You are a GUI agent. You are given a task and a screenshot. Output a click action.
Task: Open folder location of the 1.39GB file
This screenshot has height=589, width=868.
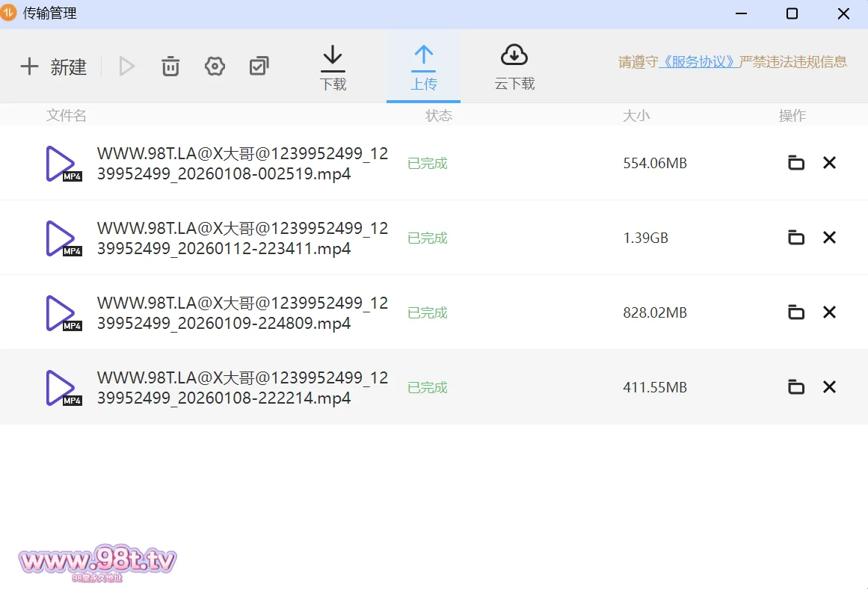[796, 238]
